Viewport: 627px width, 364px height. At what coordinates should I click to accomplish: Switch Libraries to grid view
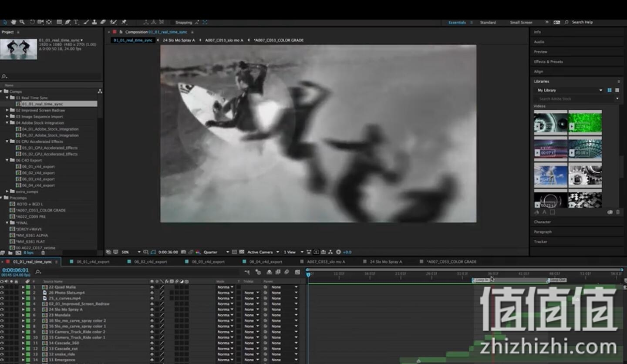610,90
